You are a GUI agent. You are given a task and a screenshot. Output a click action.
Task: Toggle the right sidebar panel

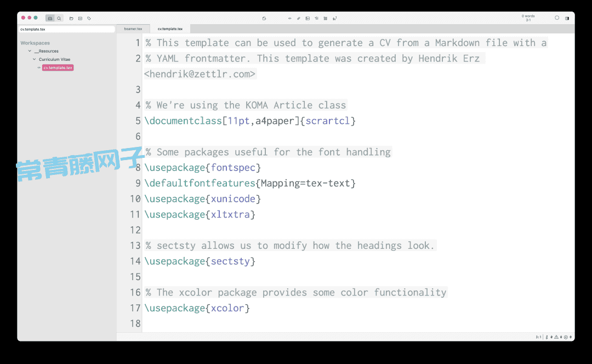coord(567,18)
